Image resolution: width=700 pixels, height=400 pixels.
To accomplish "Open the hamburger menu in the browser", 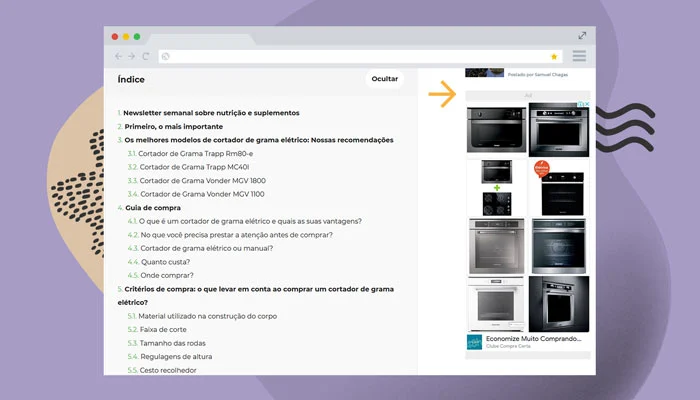I will pos(579,56).
